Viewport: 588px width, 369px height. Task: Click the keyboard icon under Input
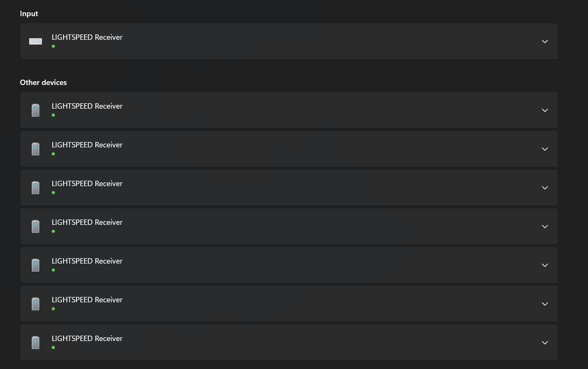coord(36,41)
